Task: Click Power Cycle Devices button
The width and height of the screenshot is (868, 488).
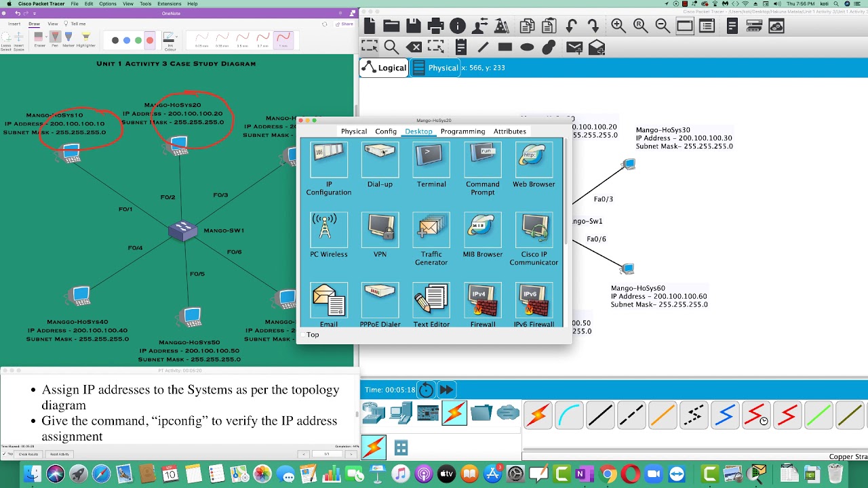Action: tap(426, 390)
